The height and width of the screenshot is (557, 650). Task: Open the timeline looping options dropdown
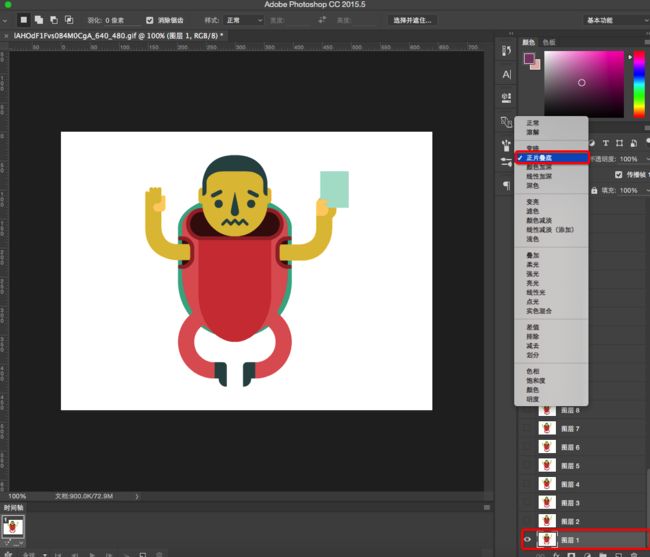tap(34, 555)
